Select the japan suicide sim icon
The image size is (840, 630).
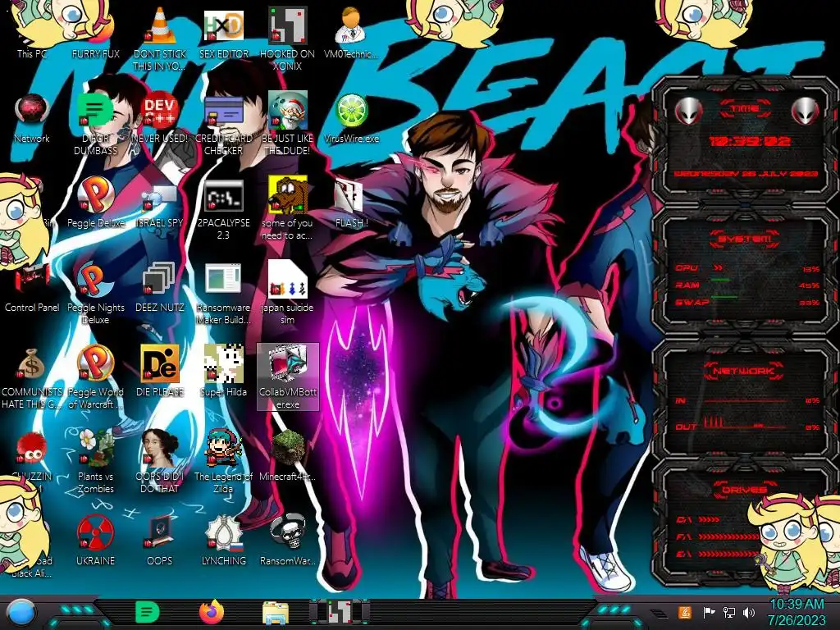point(288,294)
